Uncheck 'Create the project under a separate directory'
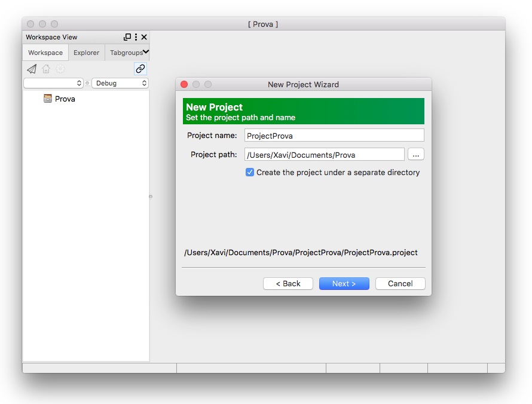 [x=250, y=172]
